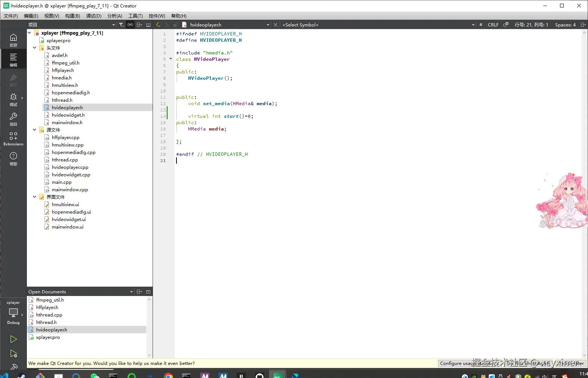588x378 pixels.
Task: Select hvideoplayer.cpp in sources
Action: point(70,167)
